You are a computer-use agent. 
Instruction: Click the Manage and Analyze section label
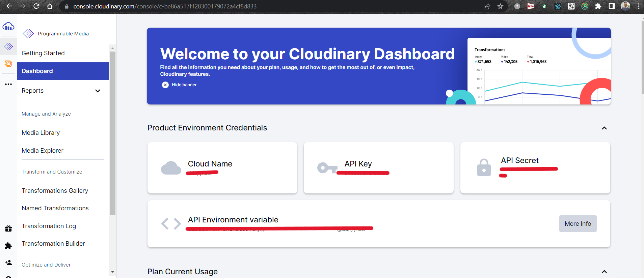46,114
